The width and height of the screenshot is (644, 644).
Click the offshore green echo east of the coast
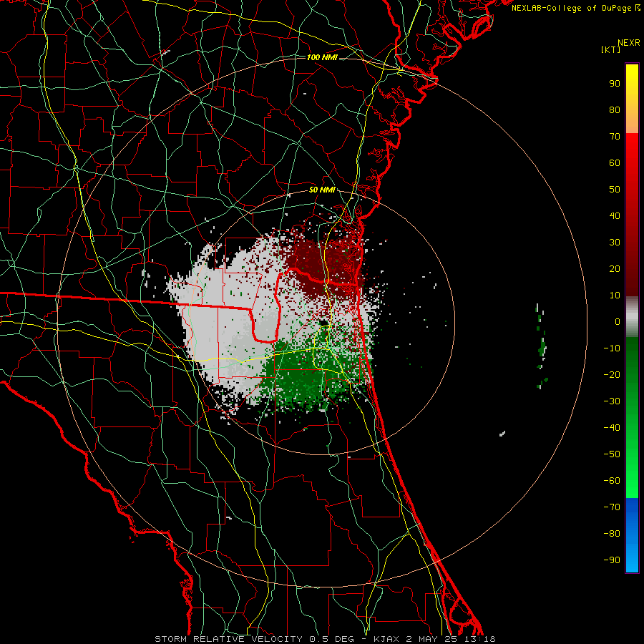(x=542, y=347)
